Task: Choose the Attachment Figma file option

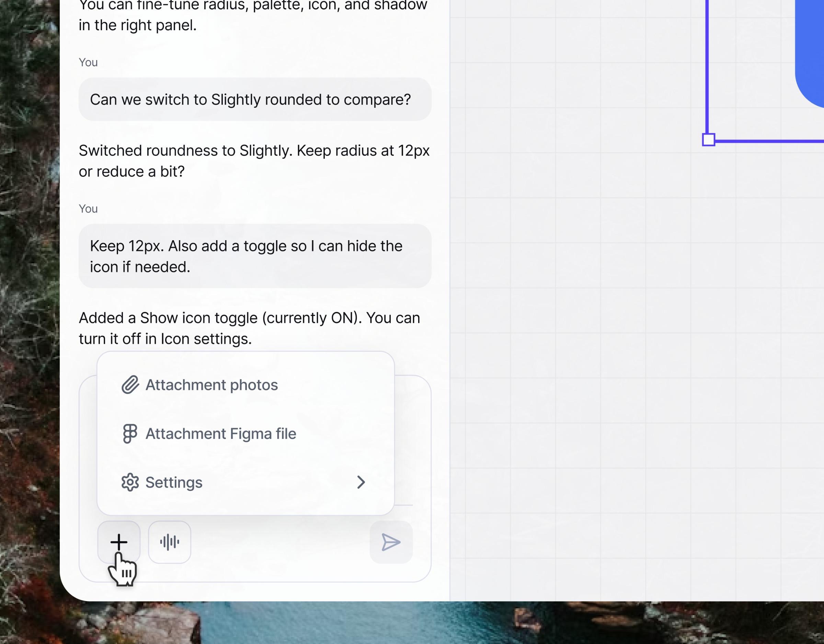Action: (x=221, y=434)
